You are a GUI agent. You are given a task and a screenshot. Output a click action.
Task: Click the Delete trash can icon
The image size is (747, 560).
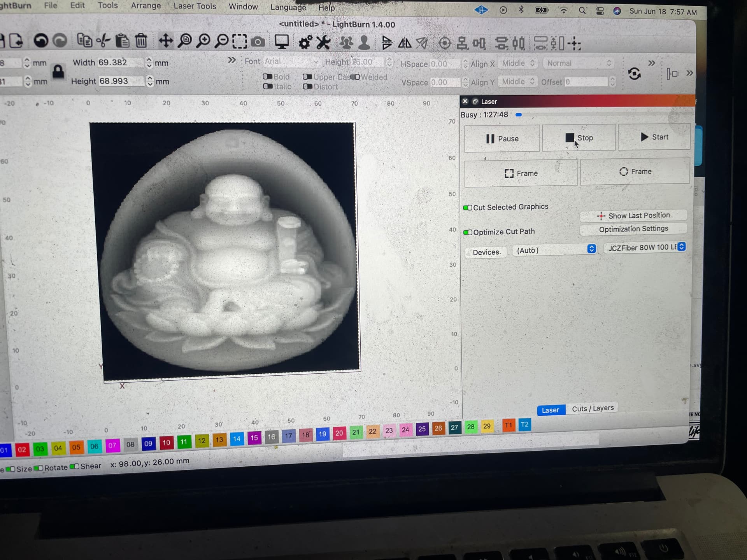(141, 41)
